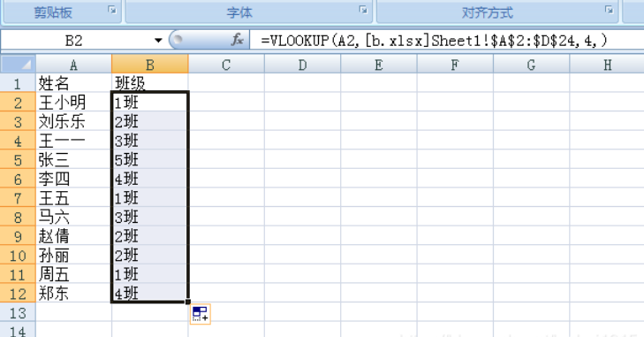Click the formula bar with the VLOOKUP formula
The width and height of the screenshot is (644, 337).
pyautogui.click(x=446, y=41)
